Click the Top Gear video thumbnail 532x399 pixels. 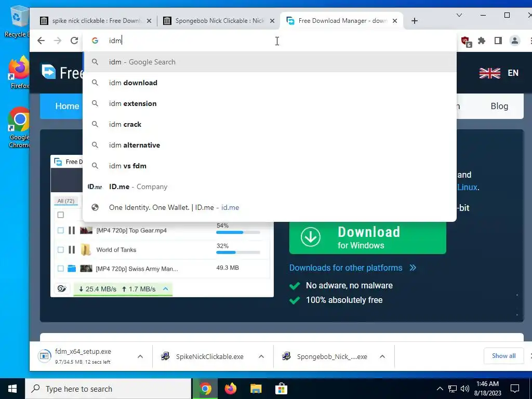(x=86, y=230)
